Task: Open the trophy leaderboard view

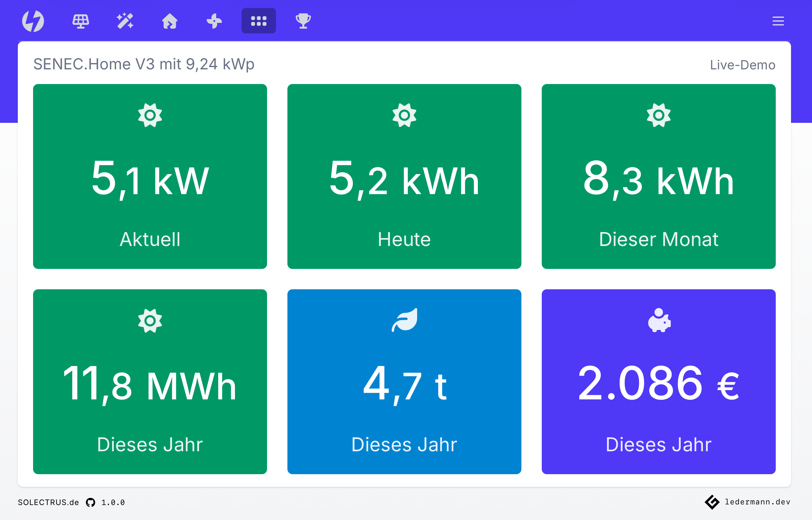Action: 303,21
